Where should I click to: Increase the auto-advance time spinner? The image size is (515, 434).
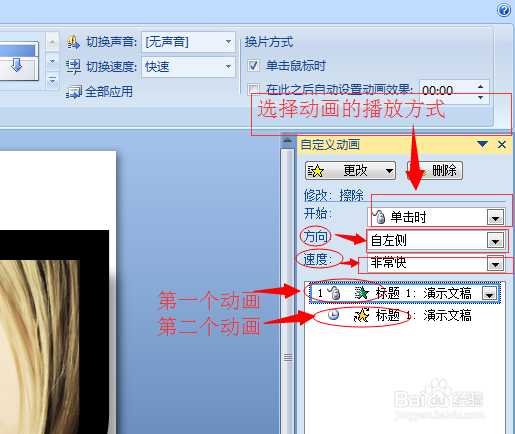pos(480,87)
